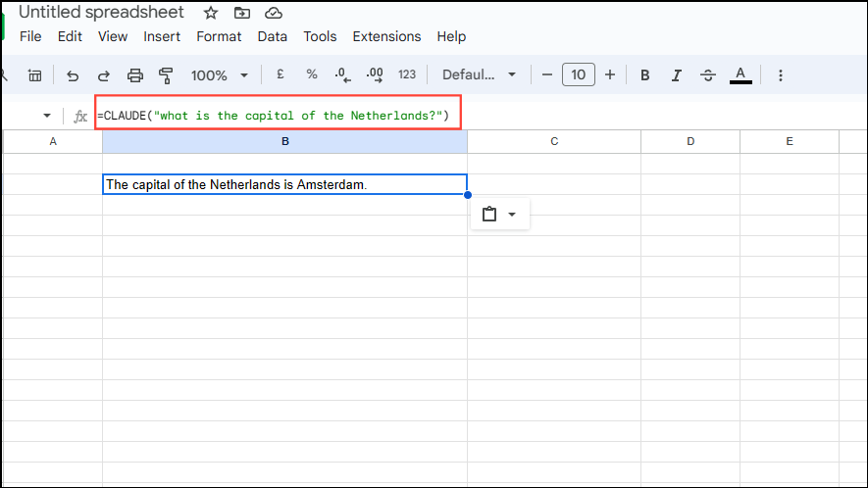Image resolution: width=868 pixels, height=488 pixels.
Task: Check the cloud save status icon
Action: click(x=274, y=13)
